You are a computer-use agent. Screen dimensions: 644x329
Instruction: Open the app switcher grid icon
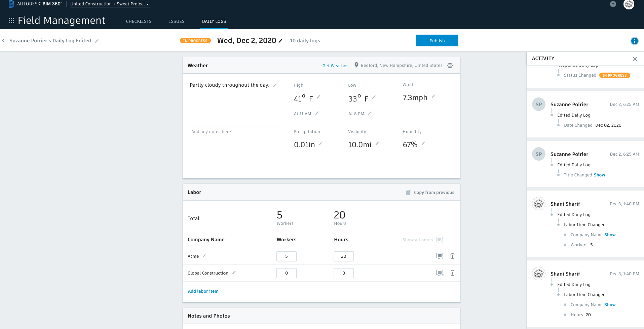coord(11,20)
